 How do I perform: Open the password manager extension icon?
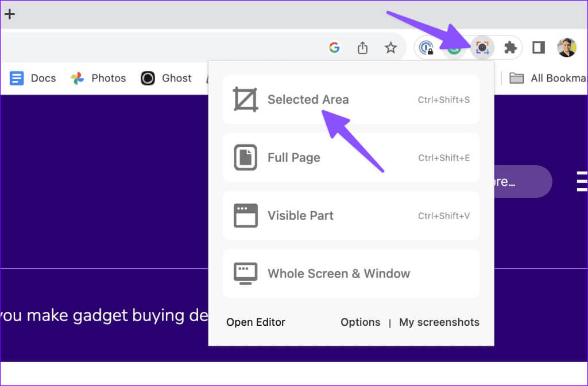pyautogui.click(x=427, y=48)
